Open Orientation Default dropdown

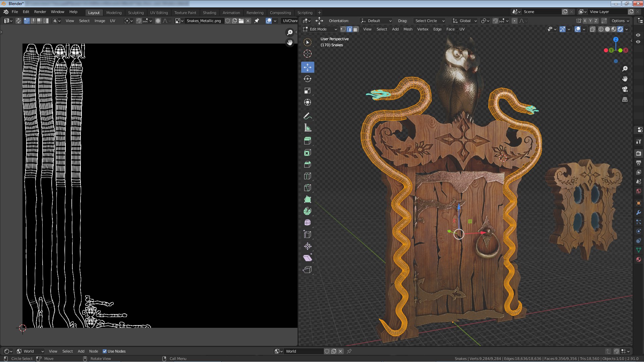(x=376, y=21)
